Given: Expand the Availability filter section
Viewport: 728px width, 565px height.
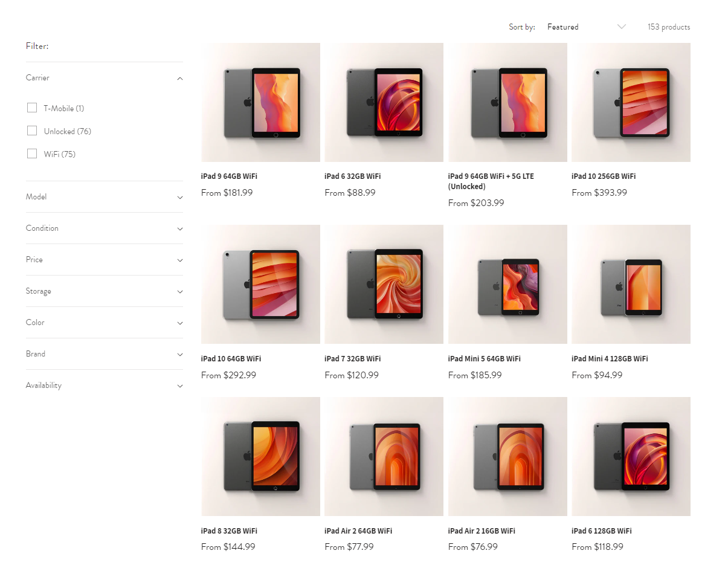Looking at the screenshot, I should pyautogui.click(x=104, y=385).
